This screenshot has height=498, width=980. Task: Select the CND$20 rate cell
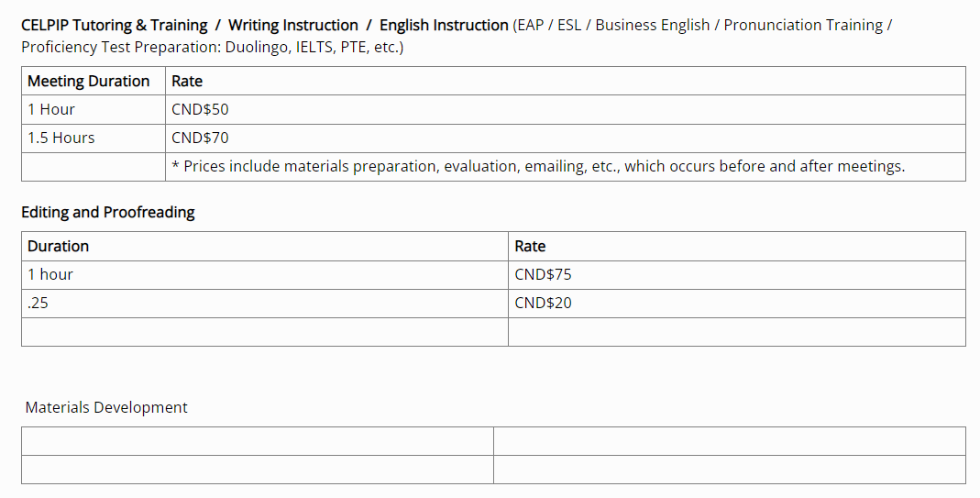543,303
